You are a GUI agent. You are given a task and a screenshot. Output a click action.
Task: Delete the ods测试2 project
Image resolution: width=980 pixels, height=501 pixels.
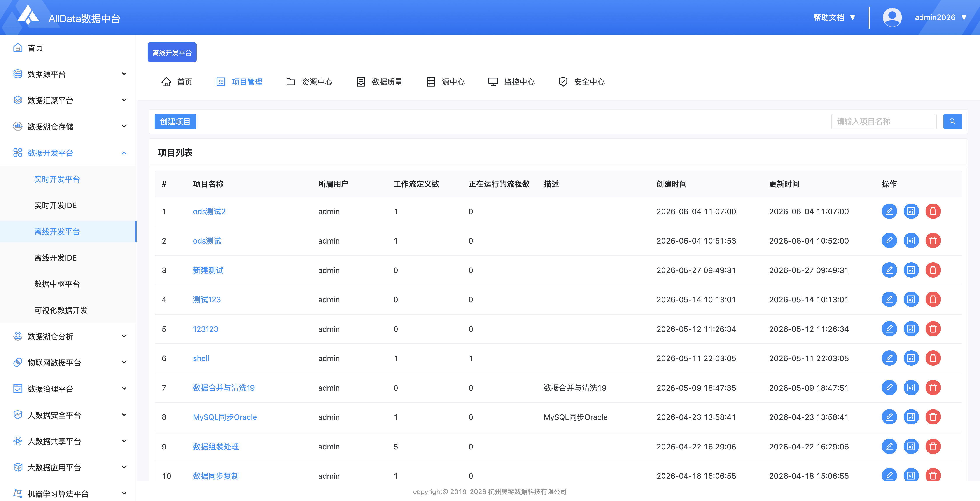point(933,211)
